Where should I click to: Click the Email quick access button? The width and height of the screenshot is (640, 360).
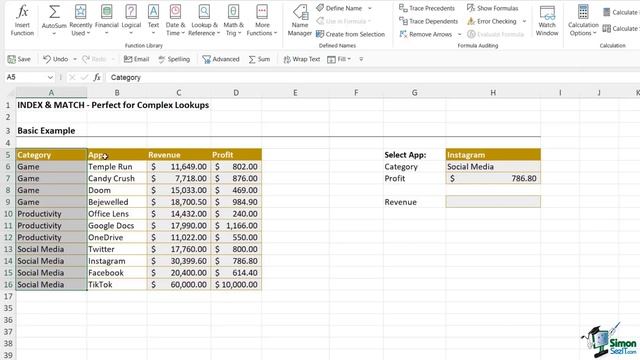[x=136, y=59]
